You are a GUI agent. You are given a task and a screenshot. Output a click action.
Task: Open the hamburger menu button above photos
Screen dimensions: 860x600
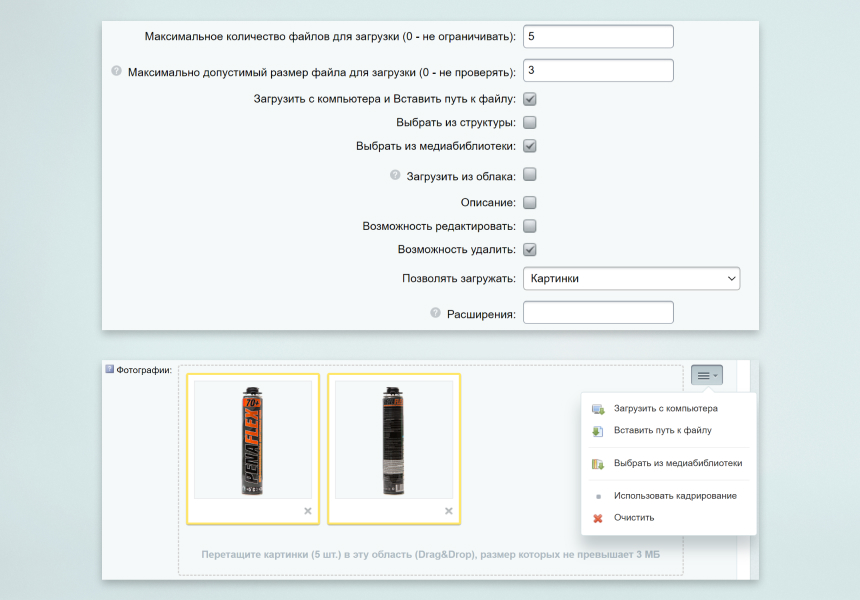pyautogui.click(x=706, y=375)
